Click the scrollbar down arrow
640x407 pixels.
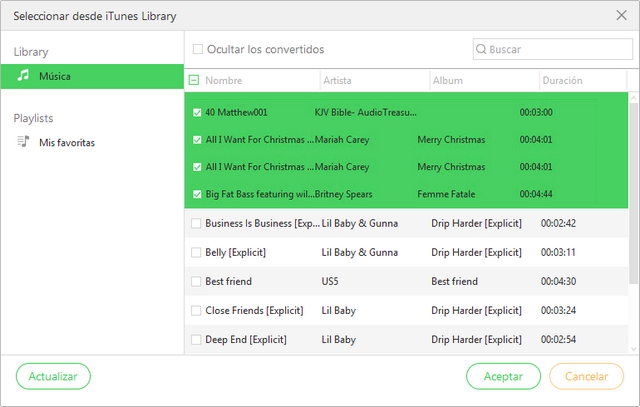point(633,349)
